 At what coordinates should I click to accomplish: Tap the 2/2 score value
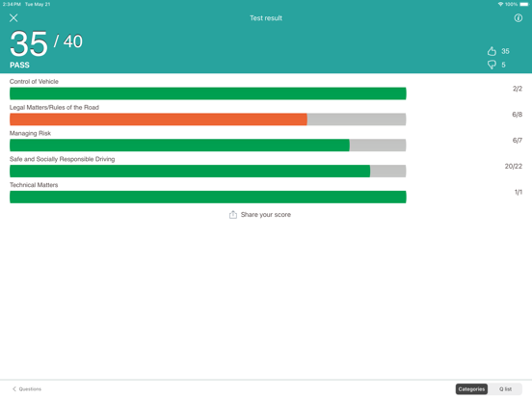coord(518,89)
